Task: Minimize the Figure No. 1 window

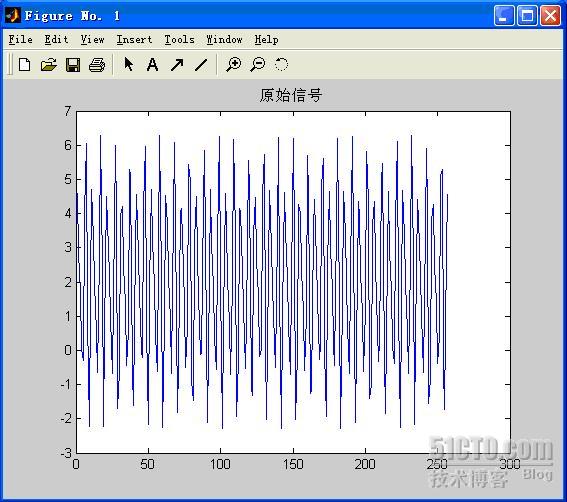Action: [504, 16]
